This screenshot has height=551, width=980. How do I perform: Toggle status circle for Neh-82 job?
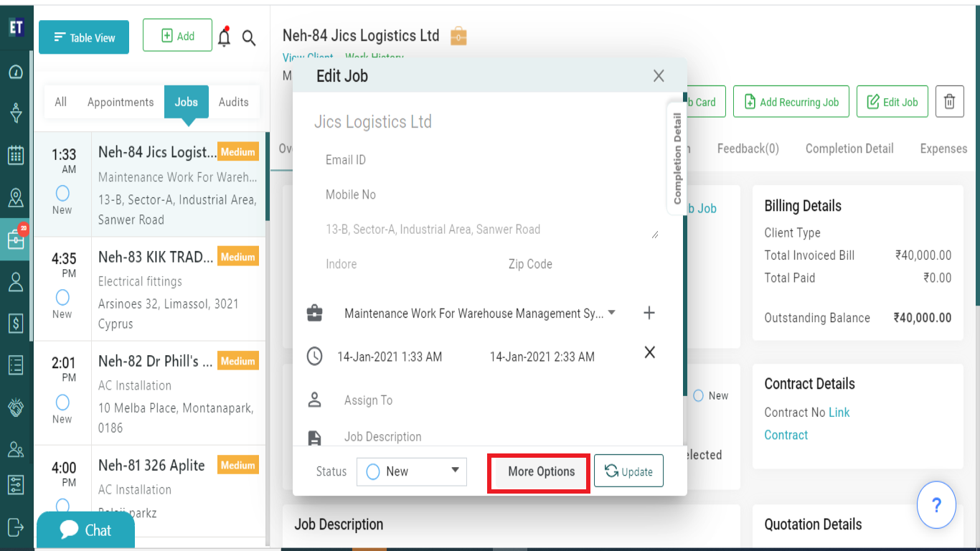click(62, 402)
